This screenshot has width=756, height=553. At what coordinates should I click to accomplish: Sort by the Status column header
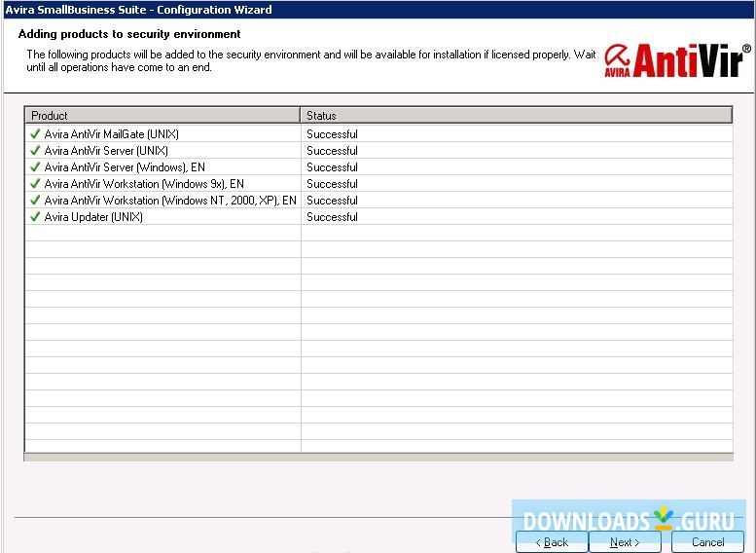[x=517, y=115]
